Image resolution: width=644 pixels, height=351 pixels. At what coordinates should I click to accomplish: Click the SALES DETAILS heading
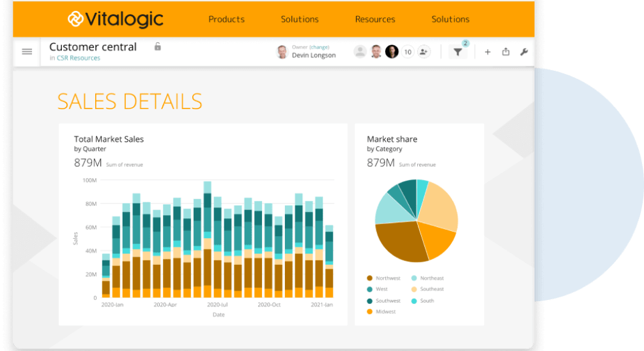click(130, 101)
